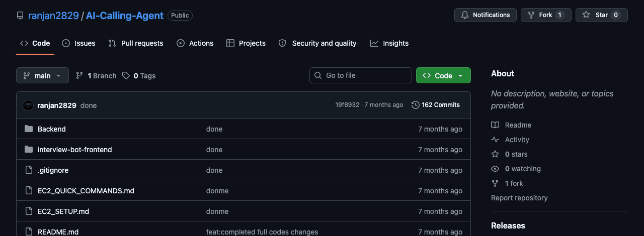The image size is (644, 236).
Task: Click the file icon for EC2_QUICK_COMMANDS.md
Action: coord(29,191)
